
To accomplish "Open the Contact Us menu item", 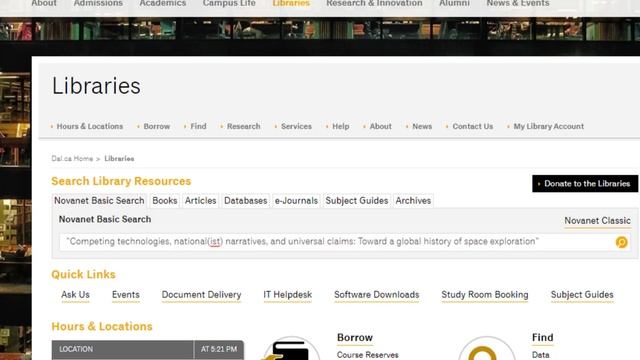I will point(473,127).
